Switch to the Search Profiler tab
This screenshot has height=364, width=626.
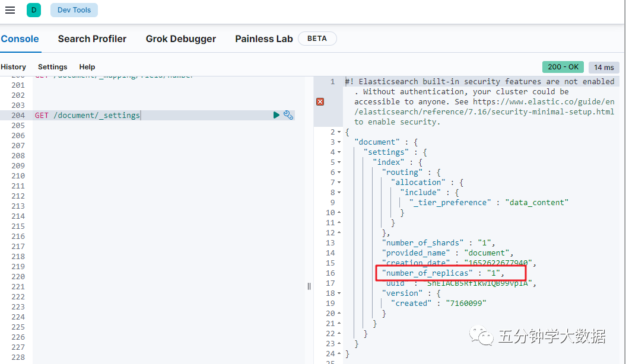click(92, 39)
